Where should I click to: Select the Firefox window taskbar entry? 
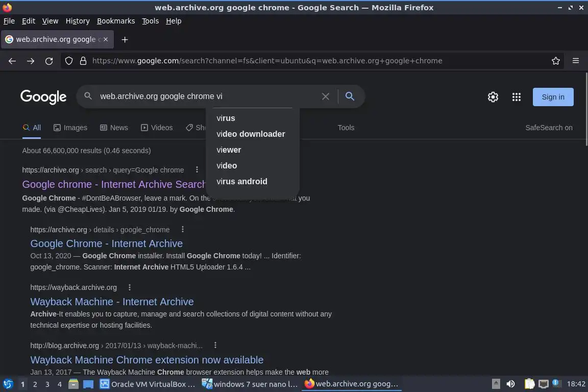(351, 384)
